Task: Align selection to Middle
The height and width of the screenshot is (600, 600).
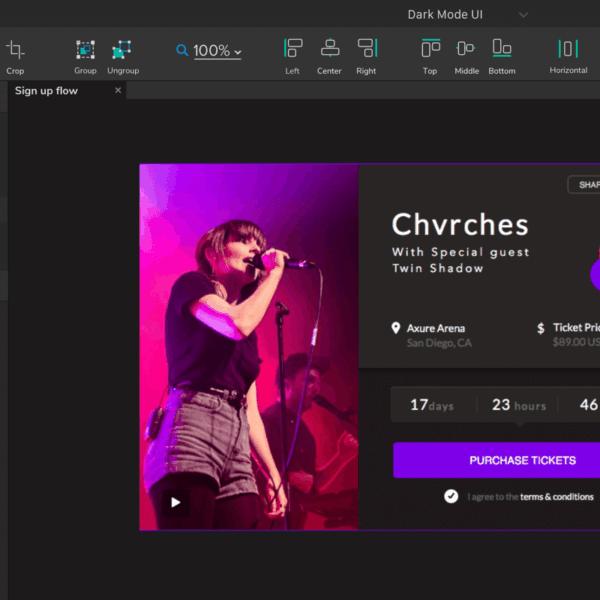Action: 466,48
